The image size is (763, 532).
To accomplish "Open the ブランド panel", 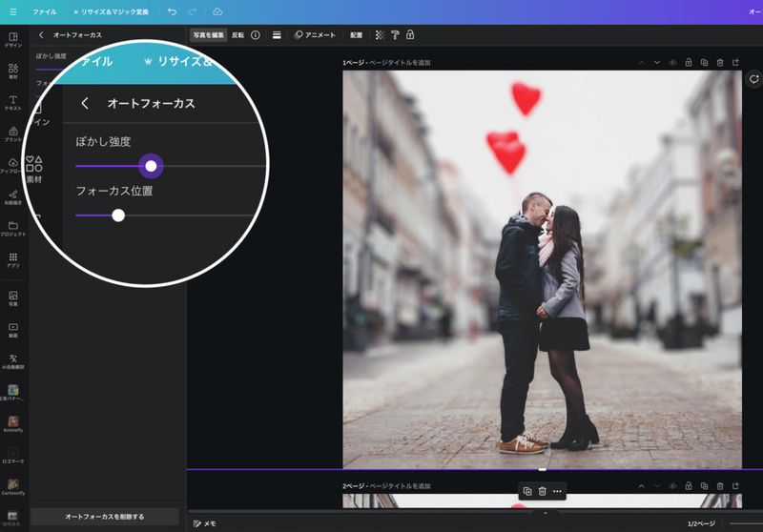I will (13, 134).
